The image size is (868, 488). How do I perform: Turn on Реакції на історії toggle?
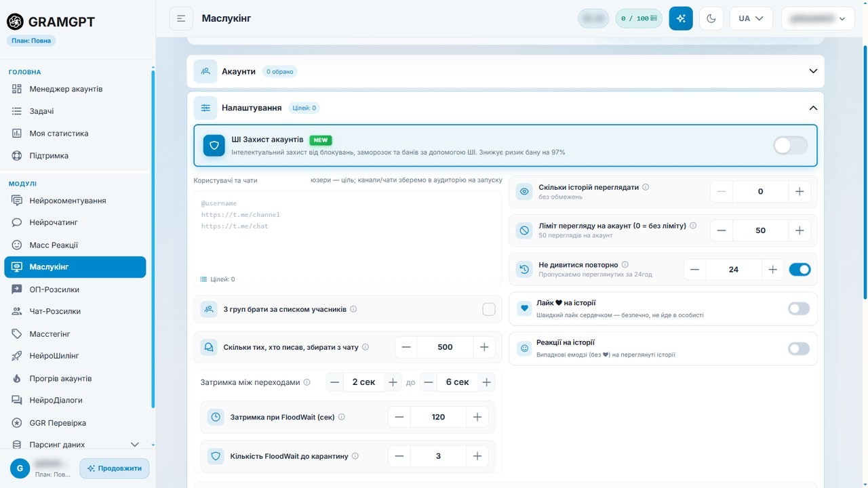(x=799, y=348)
